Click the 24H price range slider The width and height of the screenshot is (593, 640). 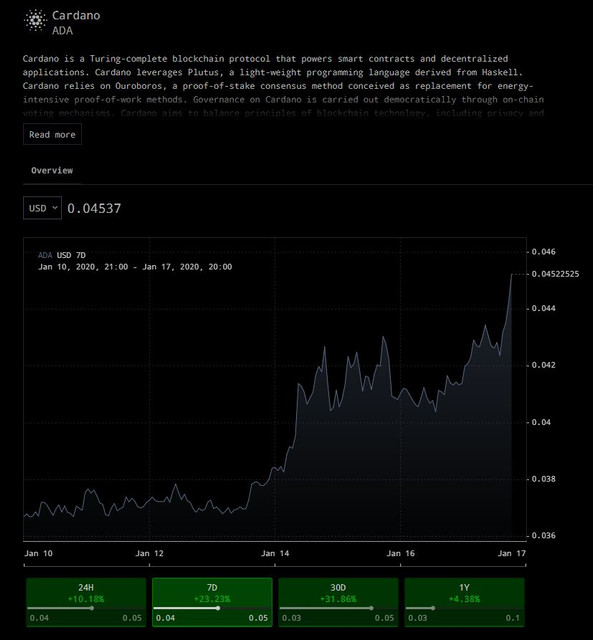(86, 608)
